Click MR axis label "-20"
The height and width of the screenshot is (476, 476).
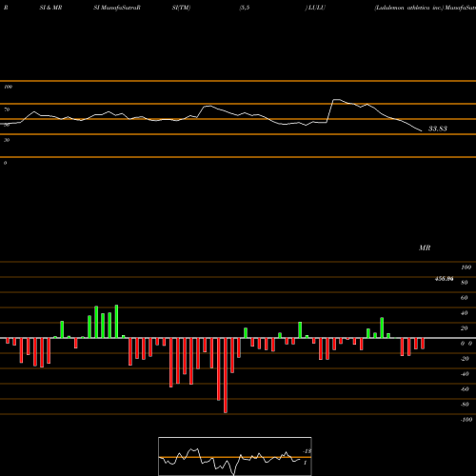coord(465,359)
